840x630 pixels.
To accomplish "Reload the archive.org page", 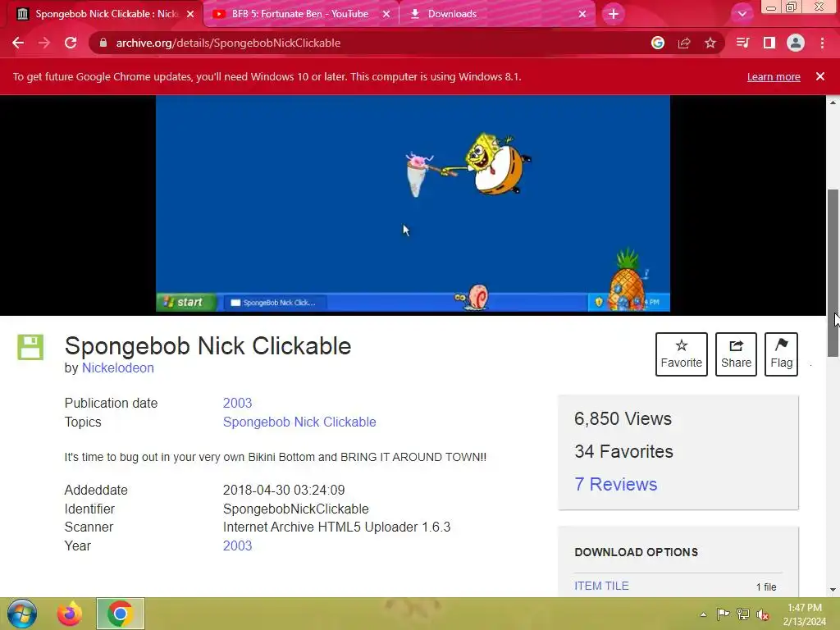I will 71,43.
